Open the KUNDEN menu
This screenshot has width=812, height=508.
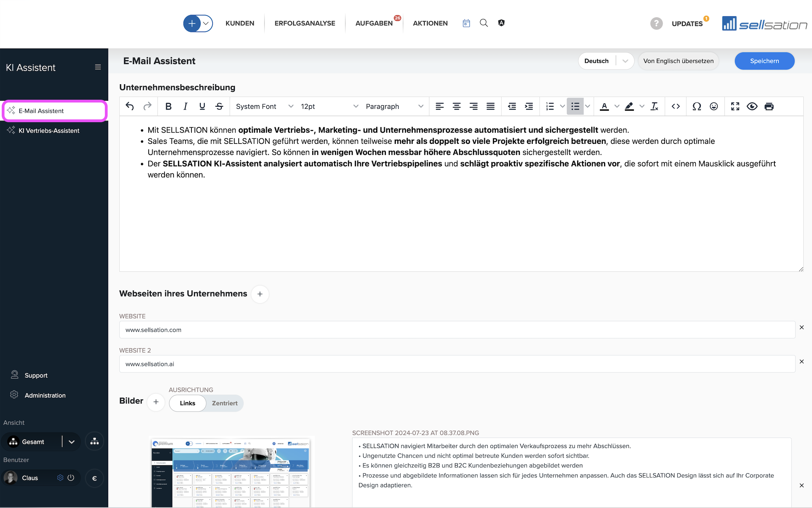click(240, 23)
